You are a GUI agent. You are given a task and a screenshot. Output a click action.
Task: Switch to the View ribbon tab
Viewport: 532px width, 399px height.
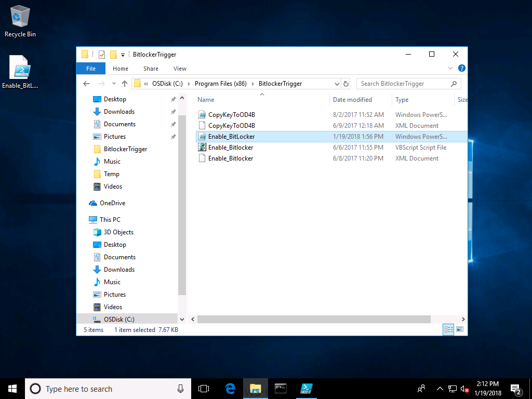click(x=180, y=69)
